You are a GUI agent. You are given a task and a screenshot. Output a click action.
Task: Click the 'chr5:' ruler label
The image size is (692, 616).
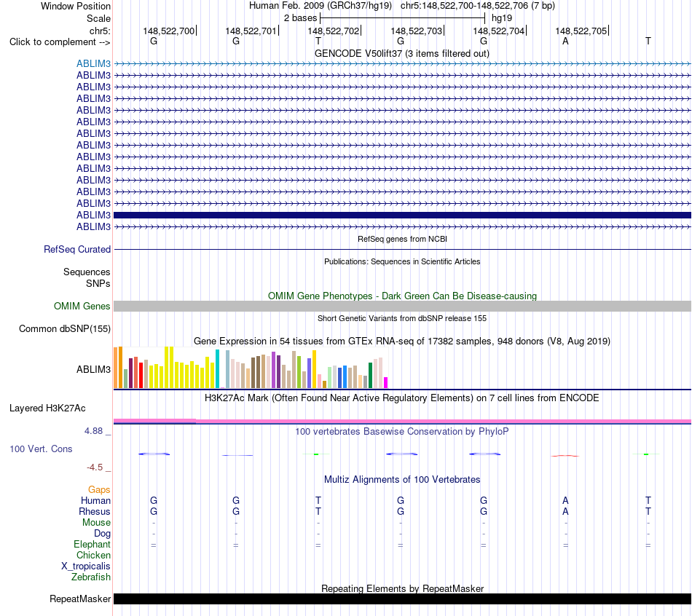[100, 31]
